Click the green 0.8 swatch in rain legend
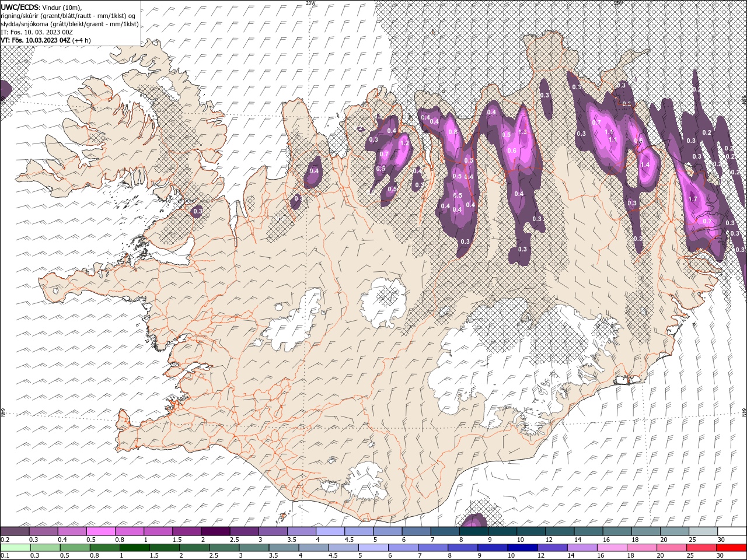This screenshot has width=747, height=560. click(x=105, y=548)
